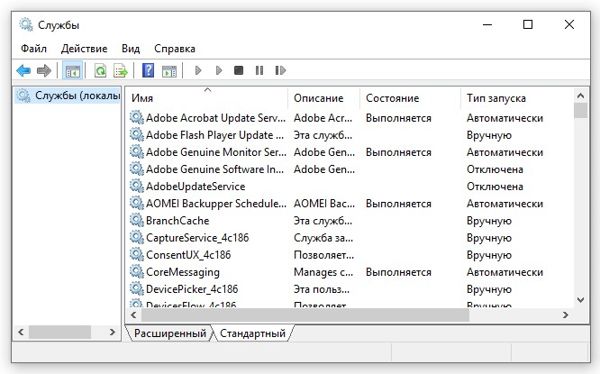Select Adobe Acrobat Update Service row
The width and height of the screenshot is (600, 374).
[351, 118]
